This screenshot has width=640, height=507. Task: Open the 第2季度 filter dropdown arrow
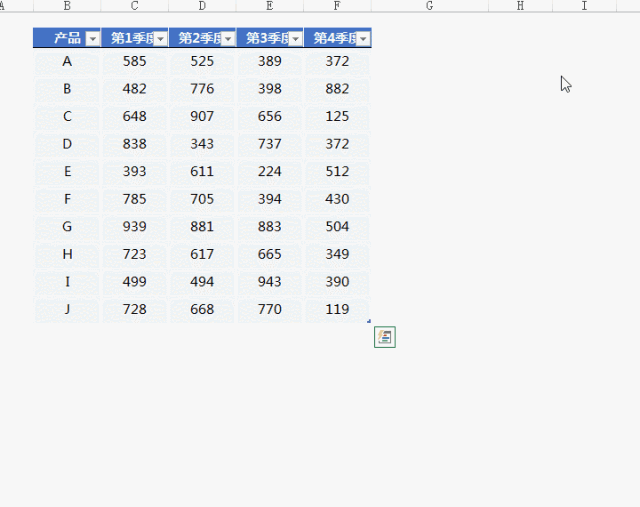pyautogui.click(x=228, y=39)
